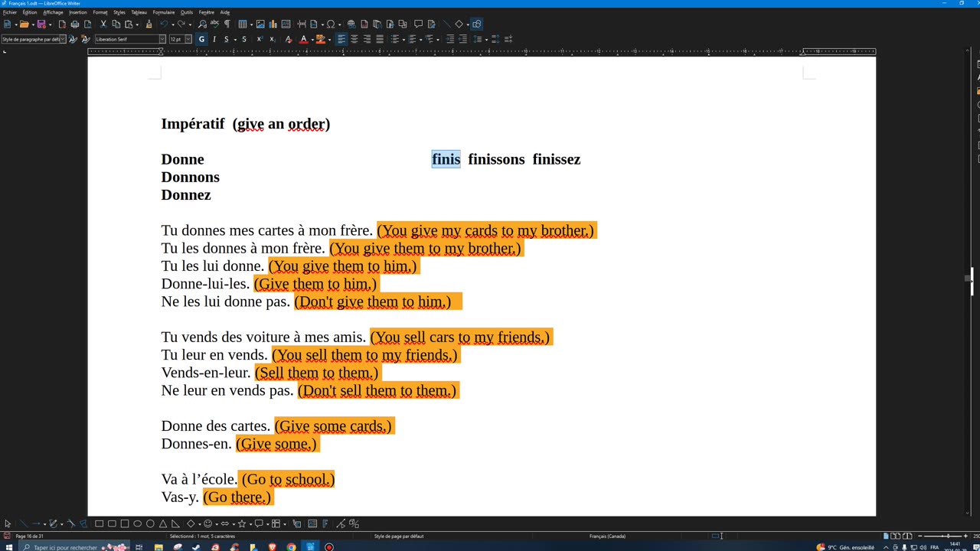Insert a hyperlink (globe icon)
Screen dimensions: 980x551
(351, 24)
